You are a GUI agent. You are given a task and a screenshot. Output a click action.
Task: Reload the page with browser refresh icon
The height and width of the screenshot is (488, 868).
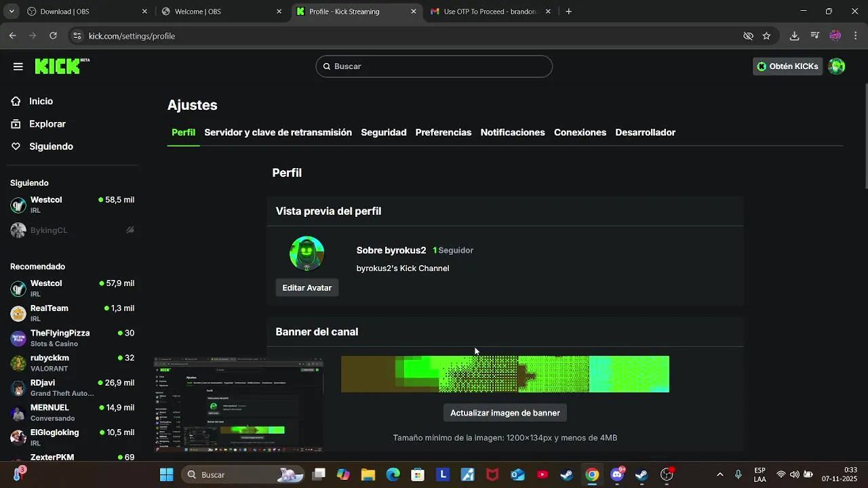53,36
